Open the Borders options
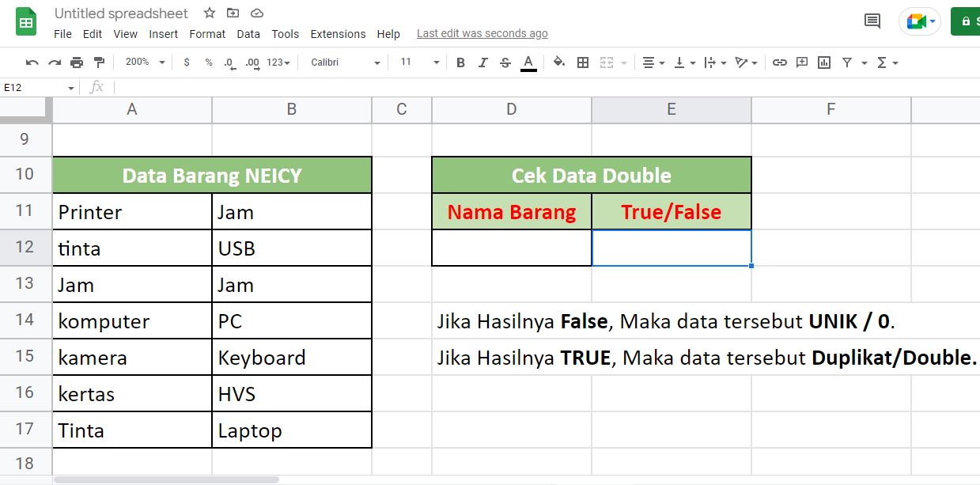 583,63
